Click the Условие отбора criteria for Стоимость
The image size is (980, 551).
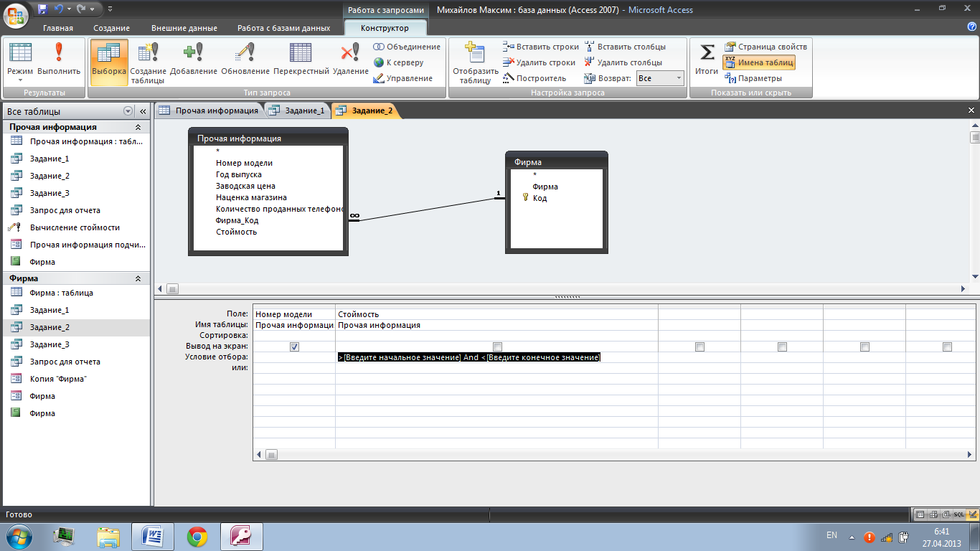click(496, 357)
